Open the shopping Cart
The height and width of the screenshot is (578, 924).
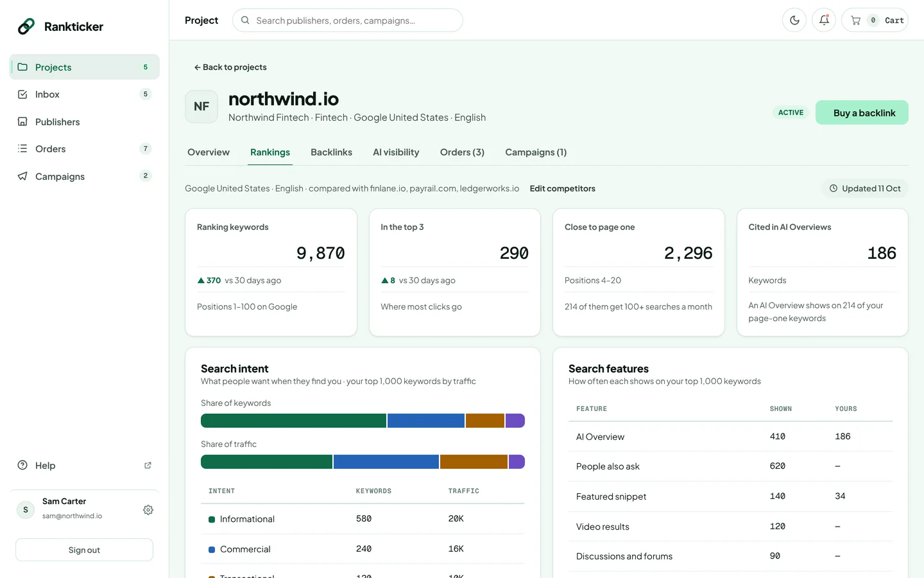tap(875, 20)
